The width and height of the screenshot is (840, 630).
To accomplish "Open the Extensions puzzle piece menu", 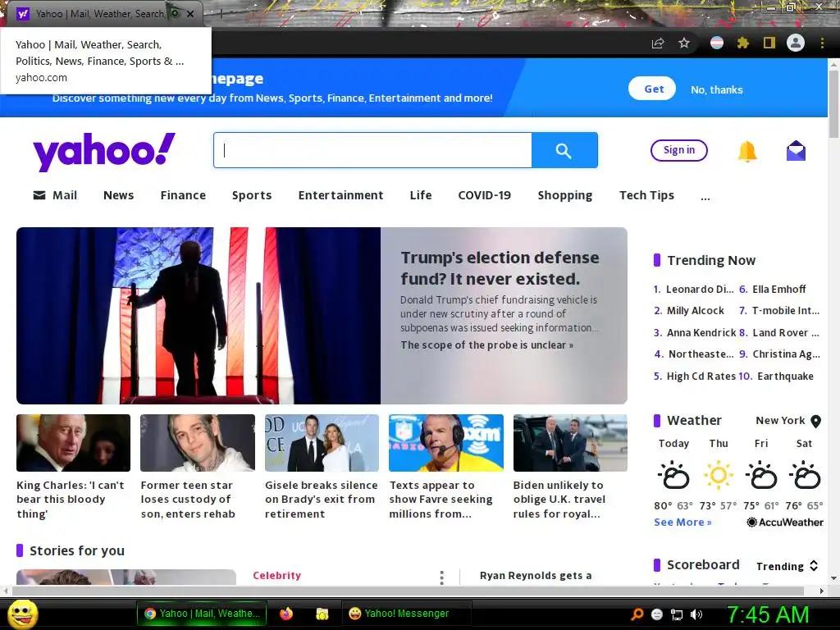I will pyautogui.click(x=743, y=43).
